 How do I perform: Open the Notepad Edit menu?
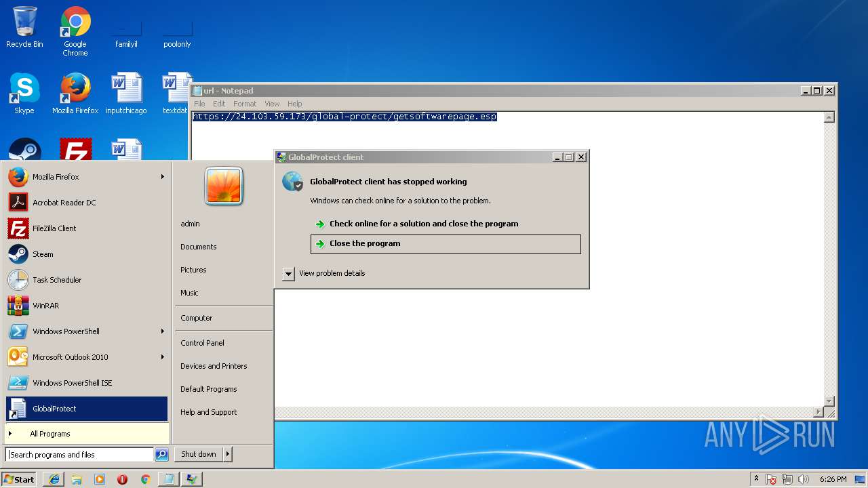(x=219, y=104)
